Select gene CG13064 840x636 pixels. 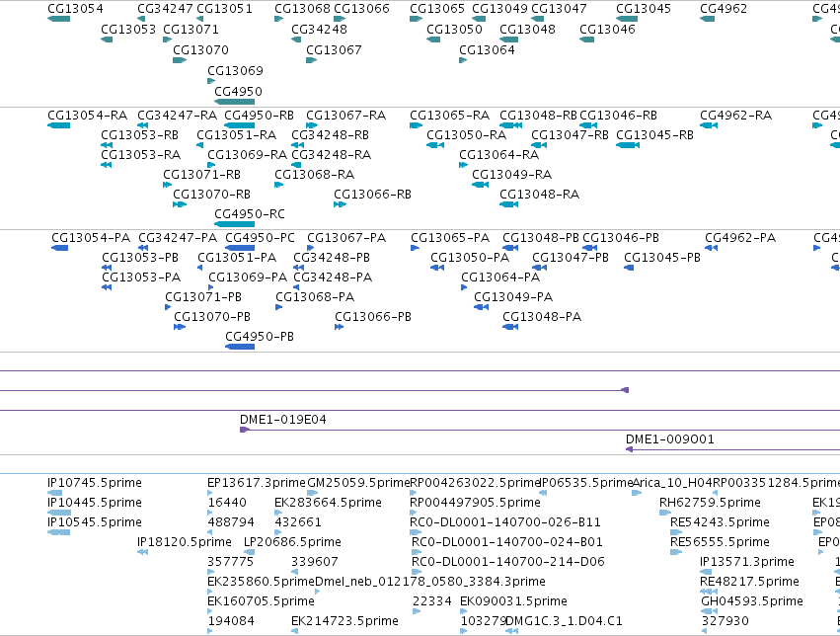pyautogui.click(x=463, y=60)
